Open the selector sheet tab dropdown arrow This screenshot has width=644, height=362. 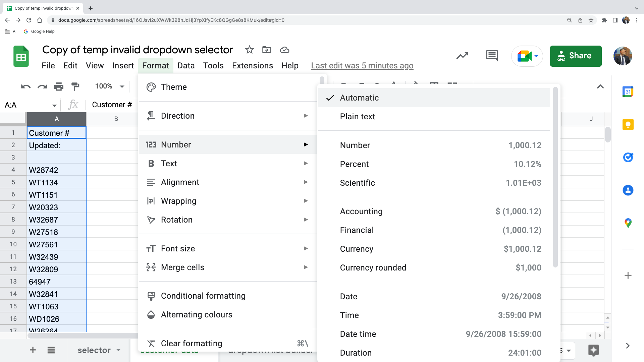(x=118, y=350)
